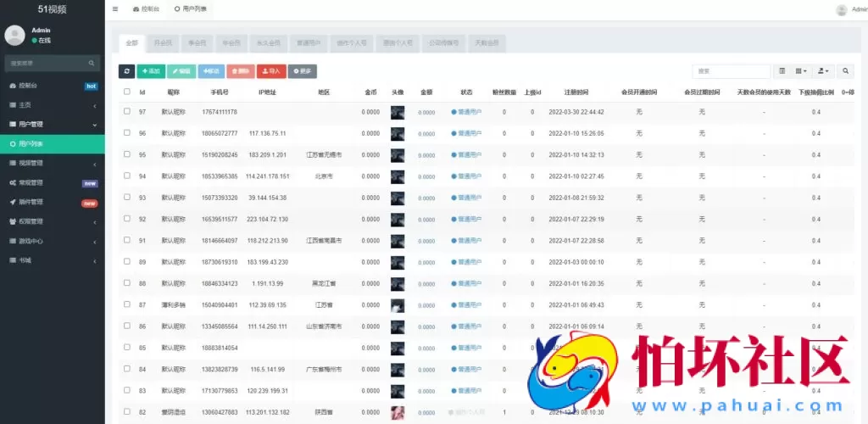Switch to the 天数会员 filter tab

[487, 42]
